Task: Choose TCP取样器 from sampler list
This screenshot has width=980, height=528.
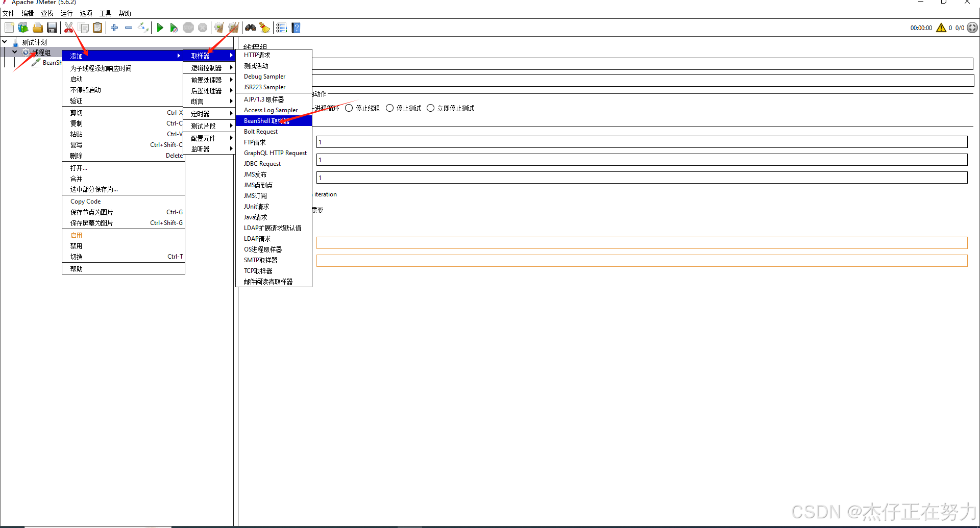Action: pos(274,271)
